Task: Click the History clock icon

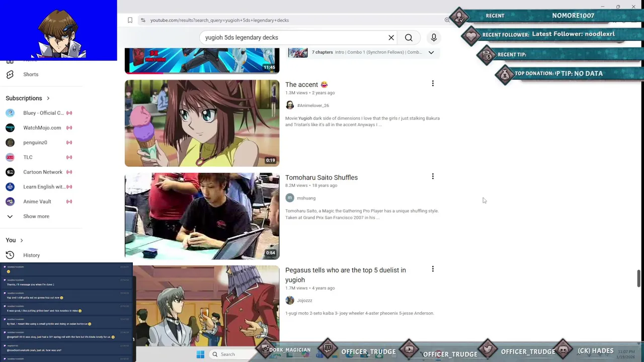Action: (x=10, y=255)
